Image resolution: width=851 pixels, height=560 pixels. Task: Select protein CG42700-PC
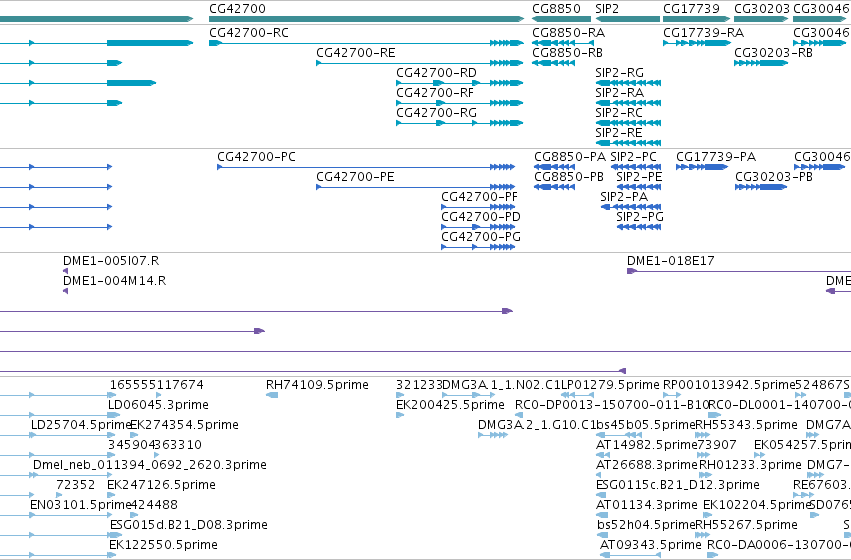(x=366, y=167)
